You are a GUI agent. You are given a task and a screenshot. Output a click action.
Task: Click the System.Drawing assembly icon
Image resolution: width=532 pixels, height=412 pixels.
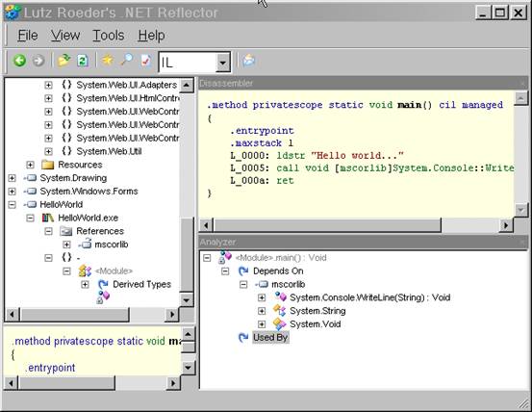point(30,177)
